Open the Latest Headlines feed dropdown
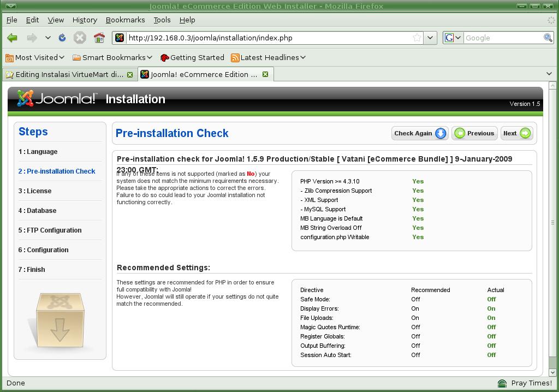 pos(268,57)
